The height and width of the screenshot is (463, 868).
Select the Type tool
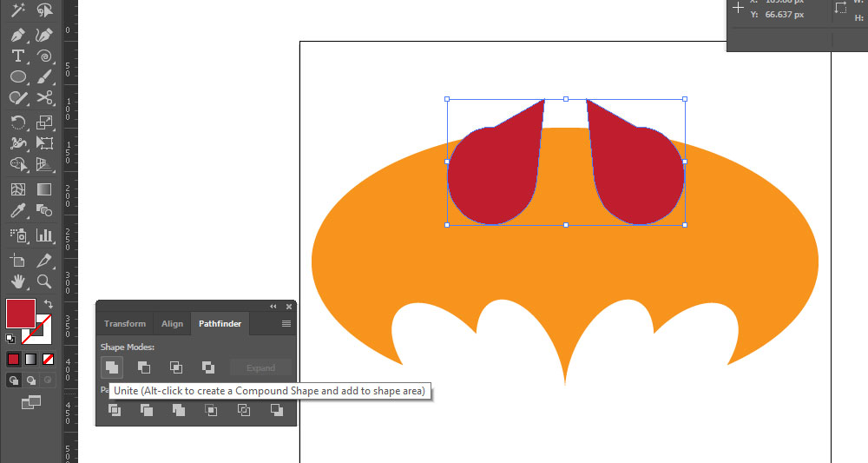click(x=17, y=56)
